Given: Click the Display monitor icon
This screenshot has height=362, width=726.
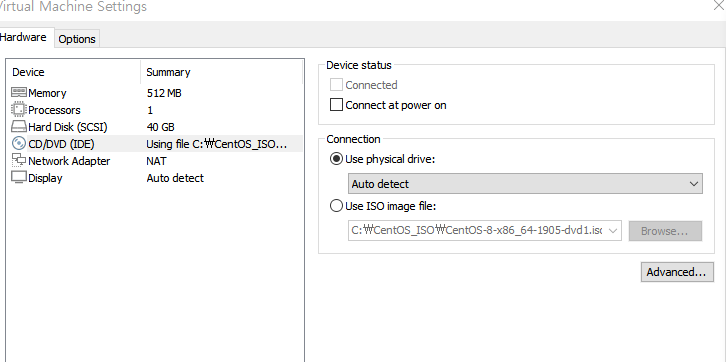Looking at the screenshot, I should (19, 177).
